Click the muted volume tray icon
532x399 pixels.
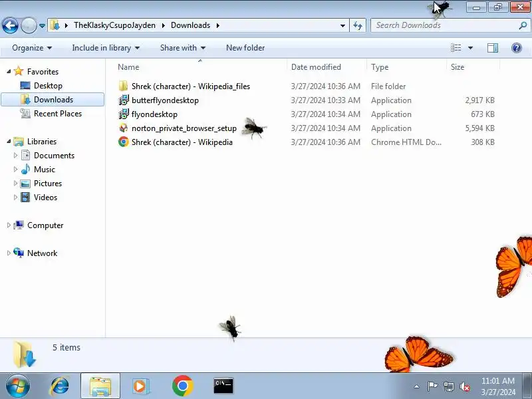click(x=464, y=386)
